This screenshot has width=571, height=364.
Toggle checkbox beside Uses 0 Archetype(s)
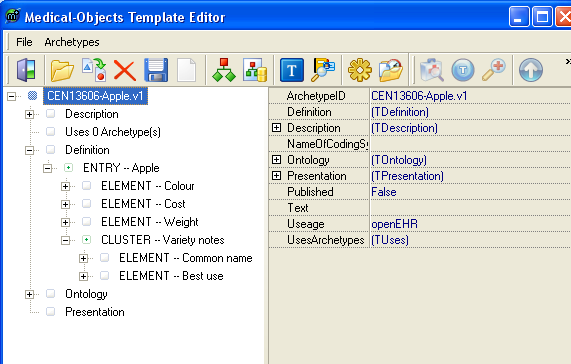(x=51, y=131)
